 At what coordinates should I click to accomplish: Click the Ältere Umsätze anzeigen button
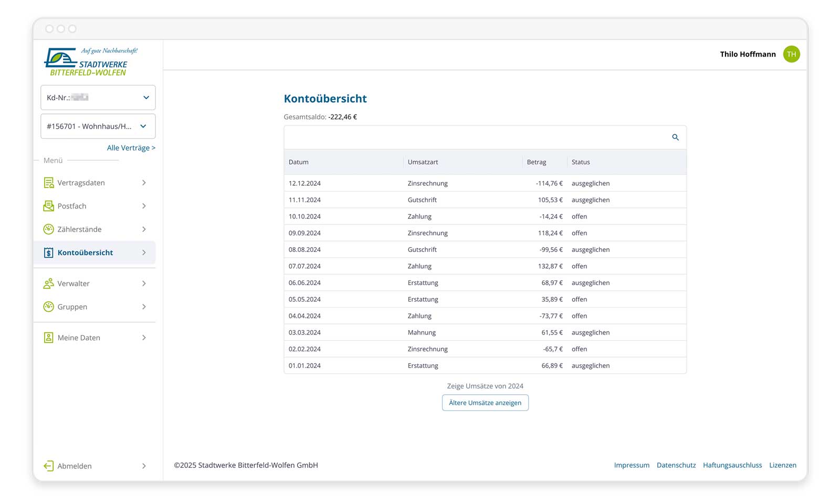[485, 403]
